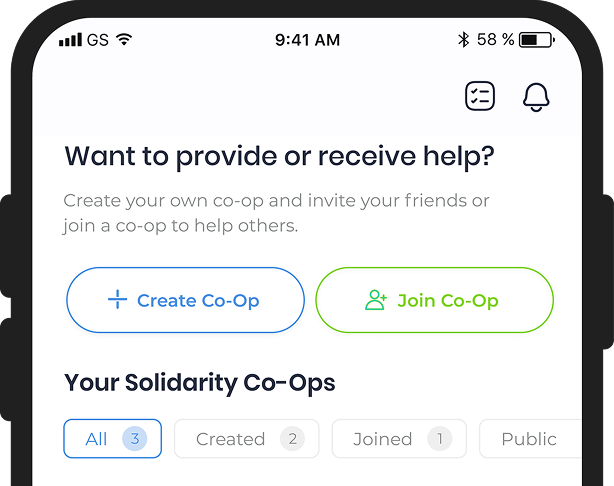Screen dimensions: 614x486
Task: Create a new Co-Op
Action: coord(186,300)
